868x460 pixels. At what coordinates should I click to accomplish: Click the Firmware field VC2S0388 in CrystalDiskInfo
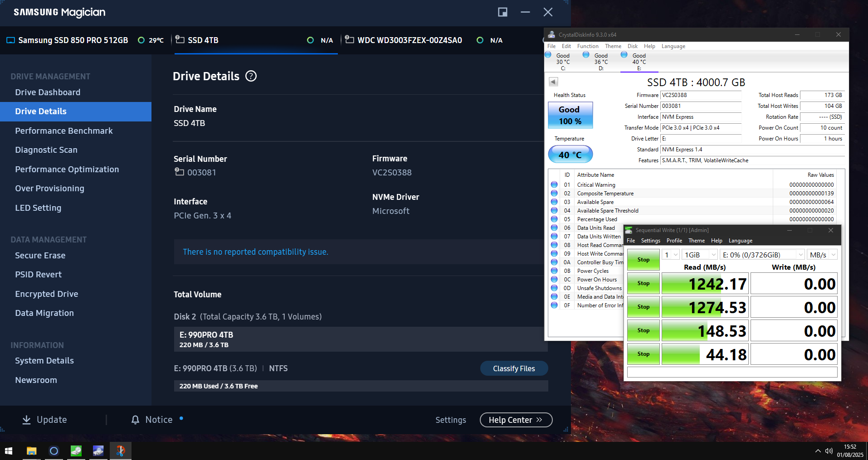coord(701,95)
